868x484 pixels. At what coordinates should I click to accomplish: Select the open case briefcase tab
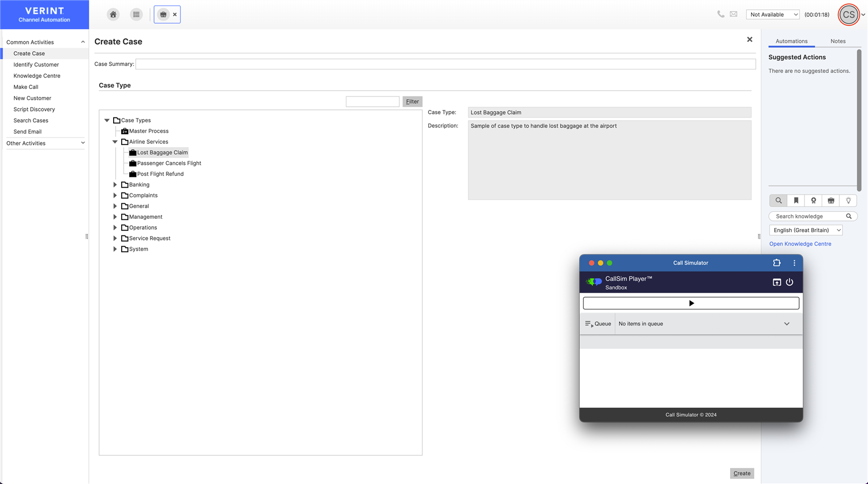click(163, 15)
